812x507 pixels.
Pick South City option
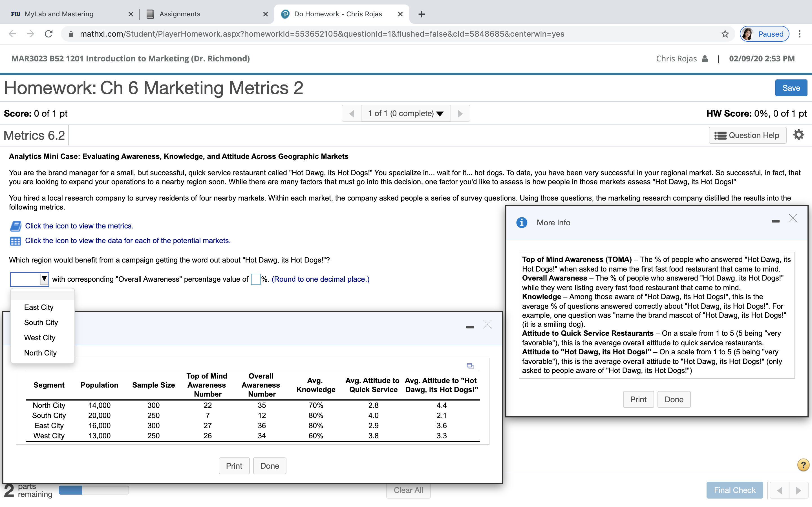click(41, 323)
